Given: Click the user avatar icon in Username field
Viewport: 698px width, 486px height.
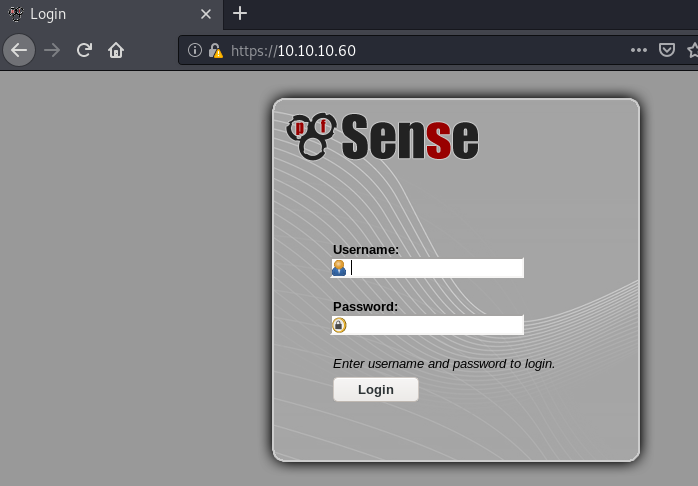Looking at the screenshot, I should click(339, 268).
